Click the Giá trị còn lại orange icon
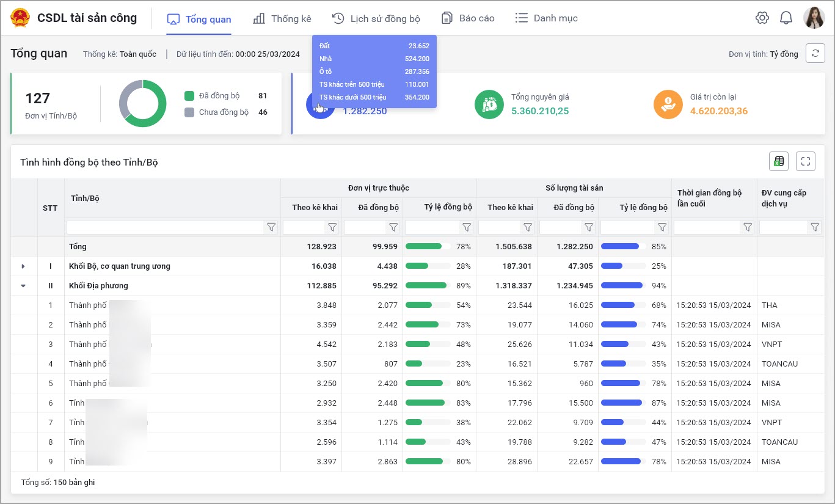 pyautogui.click(x=668, y=104)
